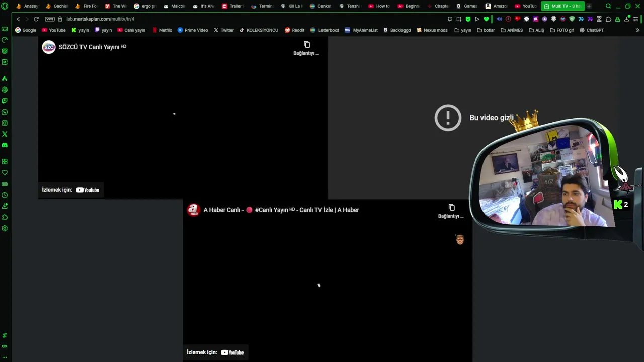Switch to the Amazon tab

point(496,6)
